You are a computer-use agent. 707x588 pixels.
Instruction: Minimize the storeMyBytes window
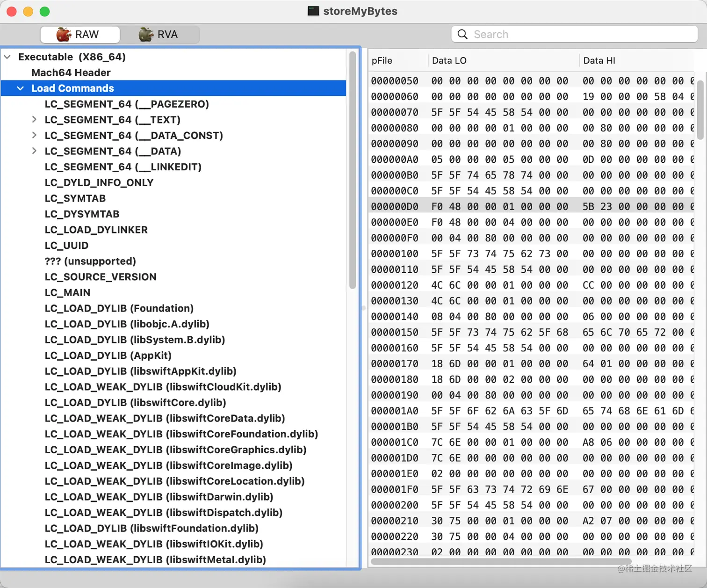click(28, 12)
